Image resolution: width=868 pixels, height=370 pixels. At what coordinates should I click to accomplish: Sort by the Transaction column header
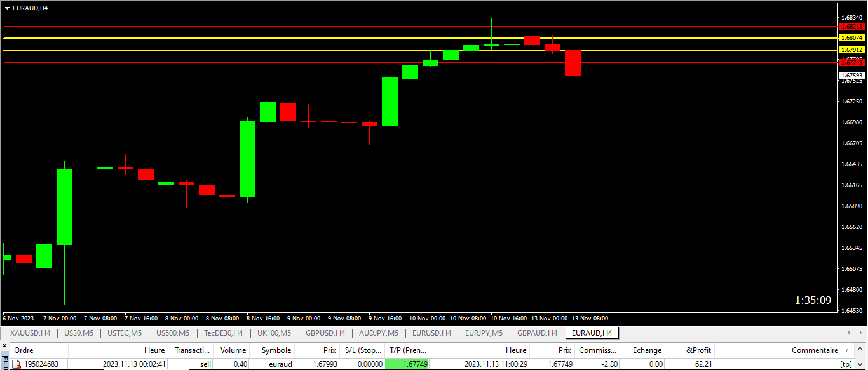(190, 350)
